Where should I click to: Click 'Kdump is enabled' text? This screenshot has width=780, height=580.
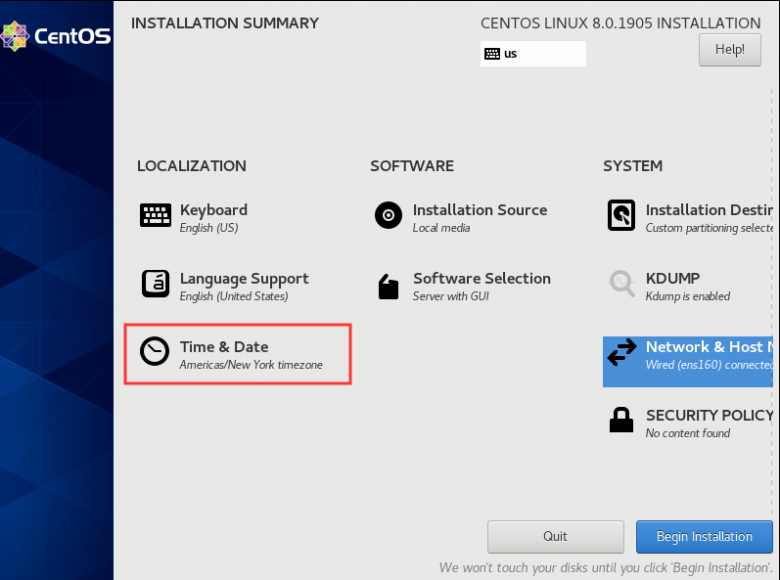687,296
